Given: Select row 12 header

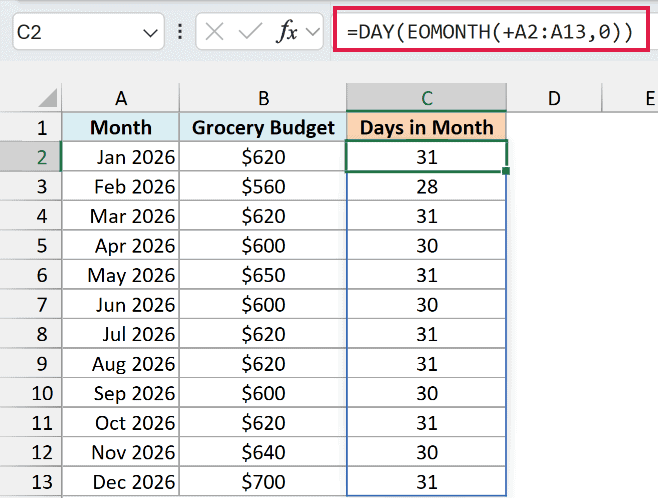Looking at the screenshot, I should (31, 452).
